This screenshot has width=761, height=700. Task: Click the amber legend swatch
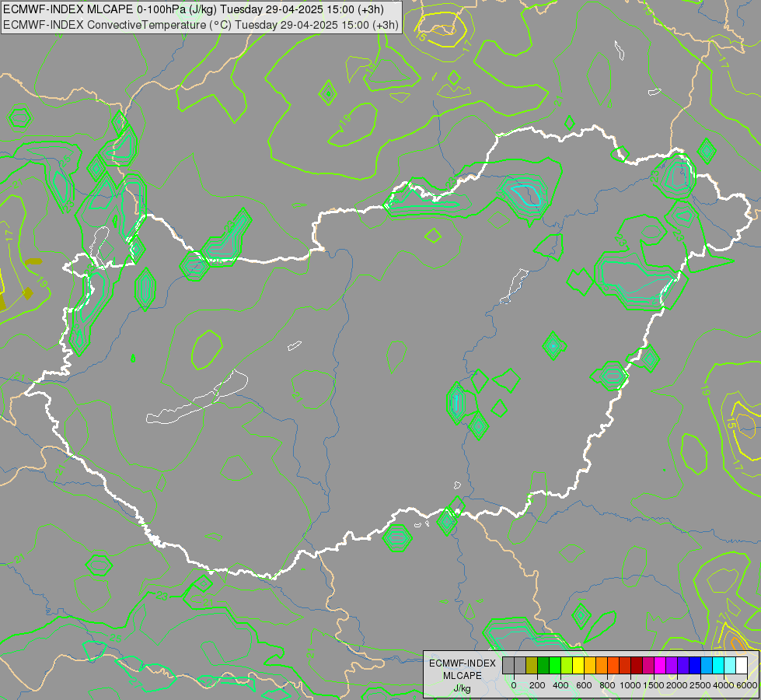coord(590,665)
